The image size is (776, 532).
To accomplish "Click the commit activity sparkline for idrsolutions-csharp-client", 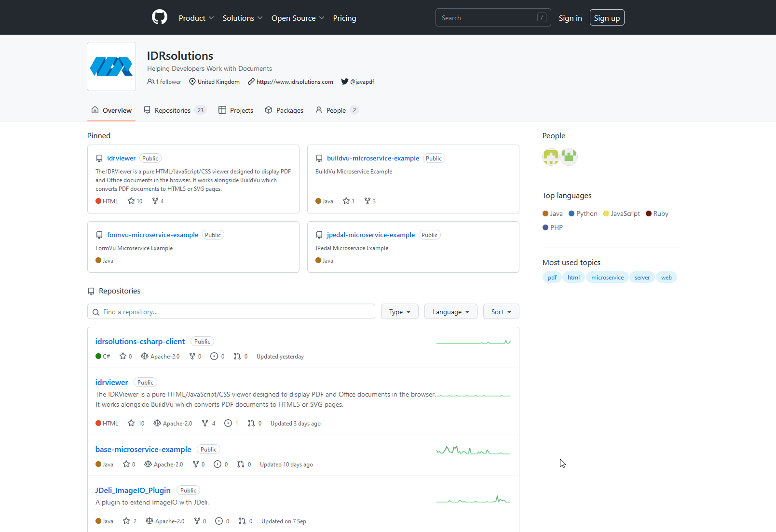I will pos(473,342).
